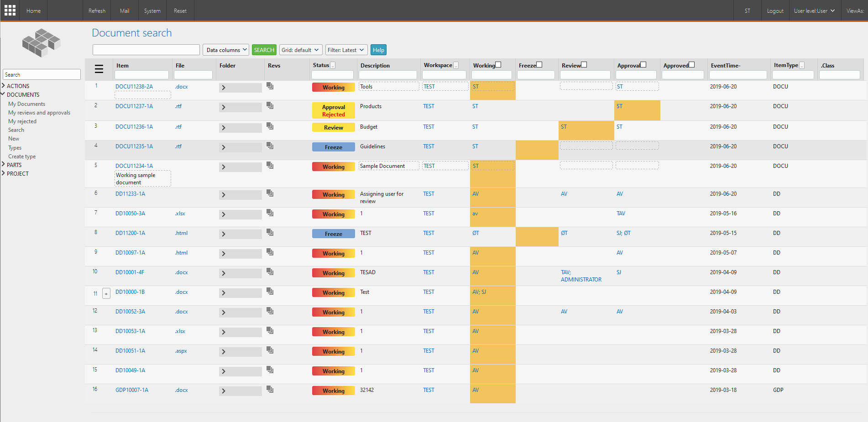Open revisions icon for DOCU11235-1A

270,146
